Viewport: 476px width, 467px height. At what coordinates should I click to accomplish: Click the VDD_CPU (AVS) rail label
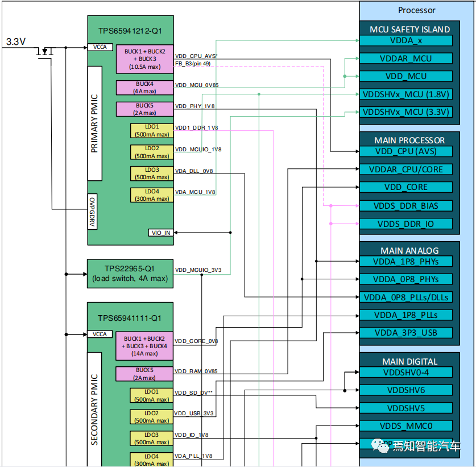[406, 151]
